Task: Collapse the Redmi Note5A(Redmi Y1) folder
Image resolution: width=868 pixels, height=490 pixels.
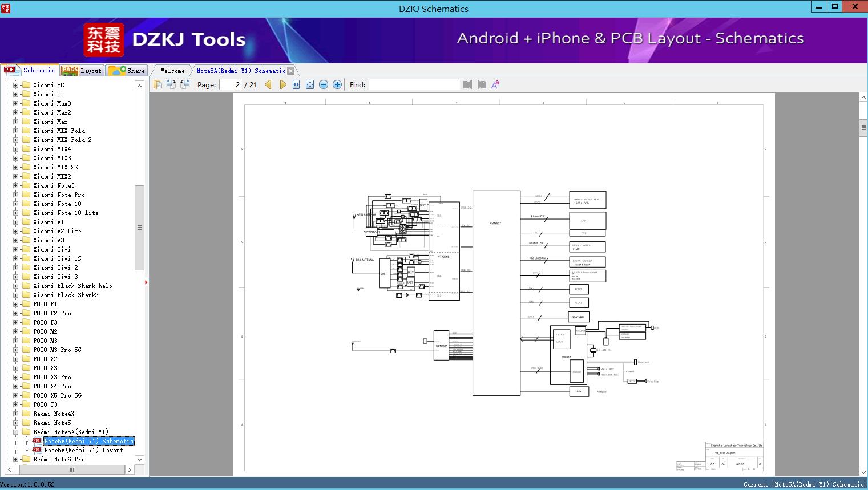Action: (16, 432)
